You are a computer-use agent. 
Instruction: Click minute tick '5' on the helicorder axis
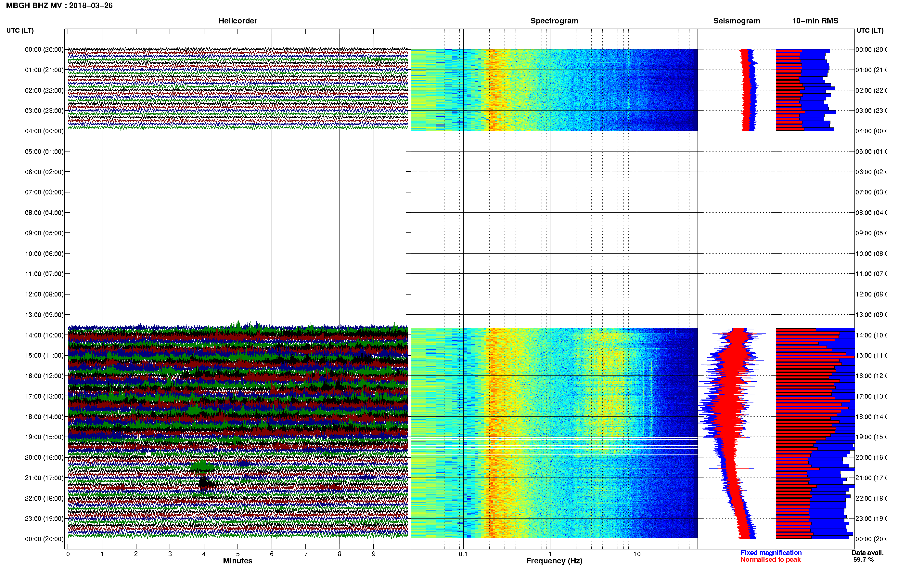click(237, 554)
